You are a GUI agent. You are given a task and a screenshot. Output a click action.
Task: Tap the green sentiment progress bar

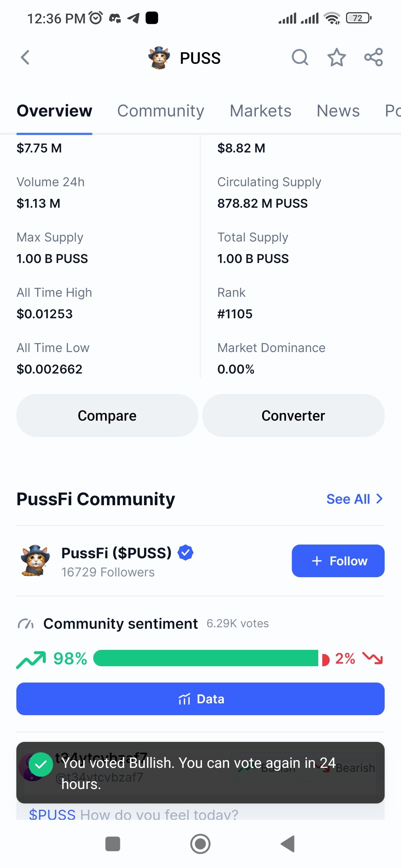point(206,658)
